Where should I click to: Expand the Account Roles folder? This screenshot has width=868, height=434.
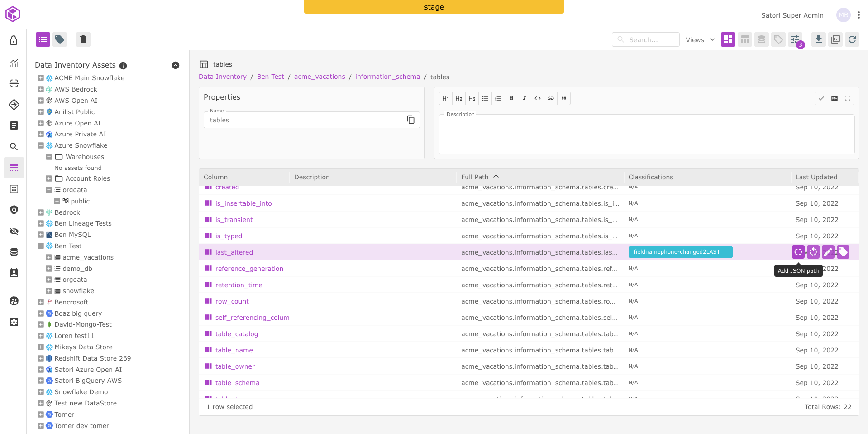coord(49,178)
